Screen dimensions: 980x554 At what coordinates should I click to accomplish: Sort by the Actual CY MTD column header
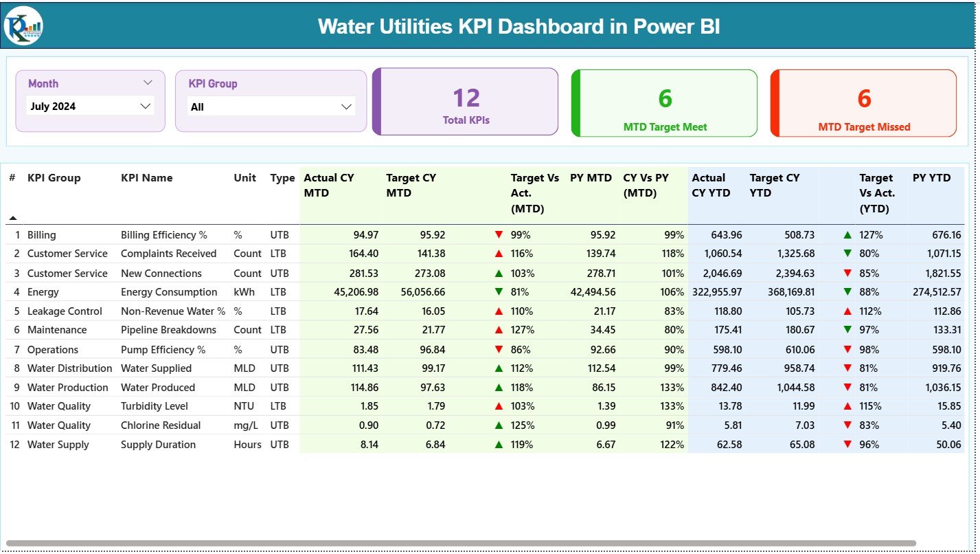click(329, 186)
